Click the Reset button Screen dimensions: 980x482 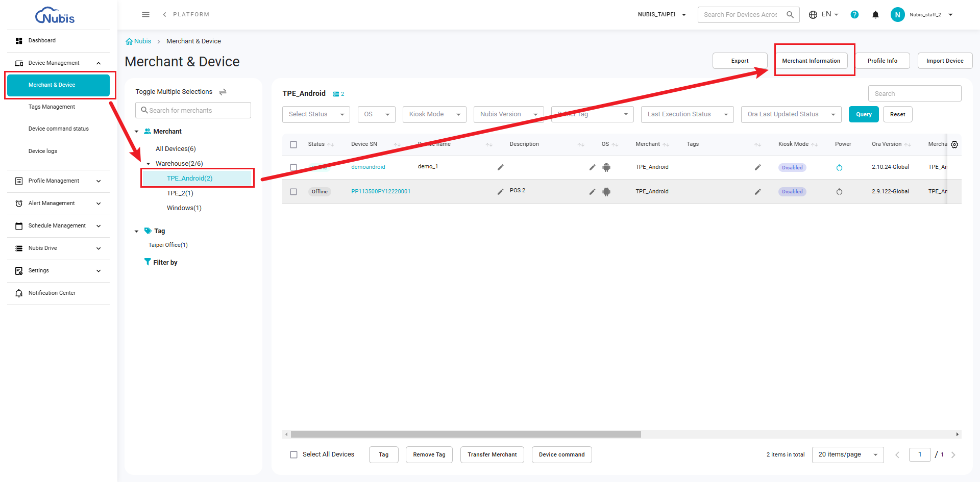[897, 114]
